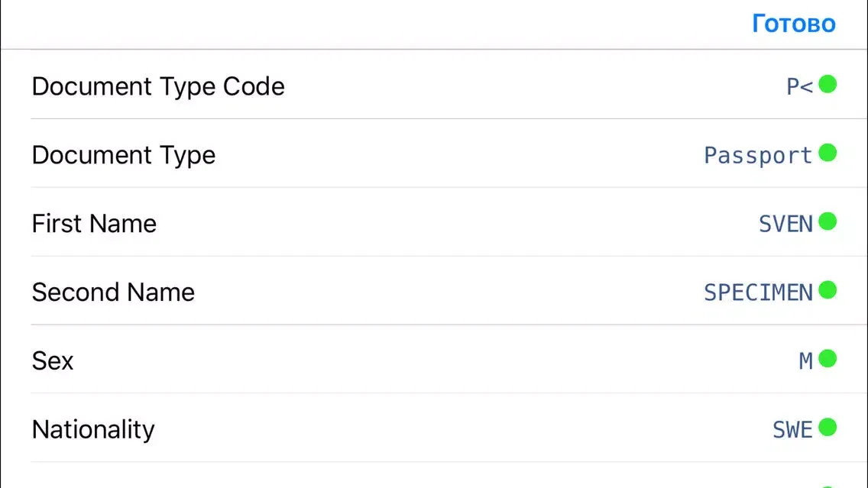This screenshot has height=488, width=868.
Task: Select the Sex row label
Action: tap(53, 361)
